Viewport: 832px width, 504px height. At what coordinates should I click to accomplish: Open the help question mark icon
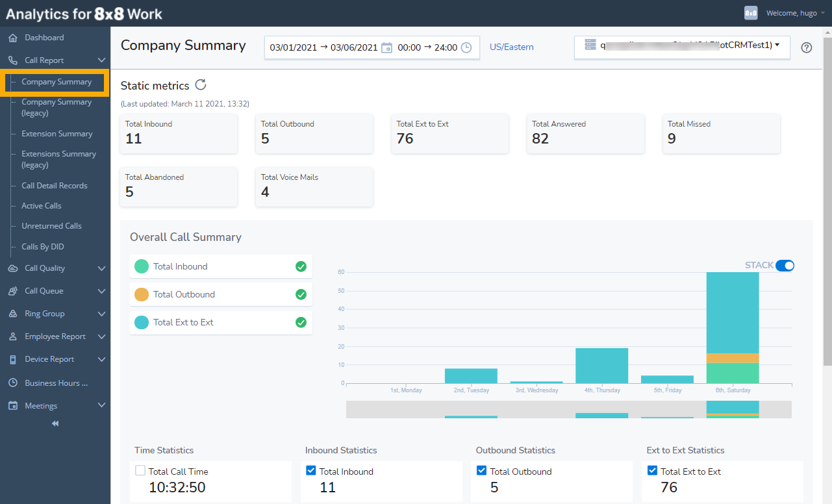click(x=806, y=47)
